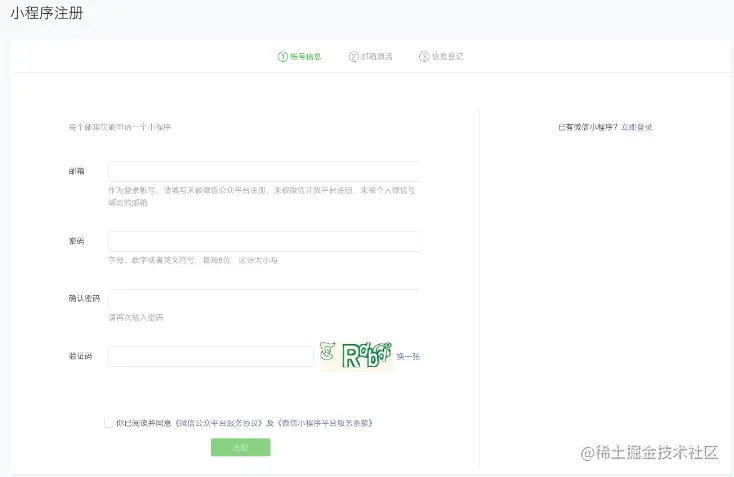The image size is (734, 477).
Task: Check the agreement checkbox 你已阅读并同意
Action: pyautogui.click(x=109, y=423)
